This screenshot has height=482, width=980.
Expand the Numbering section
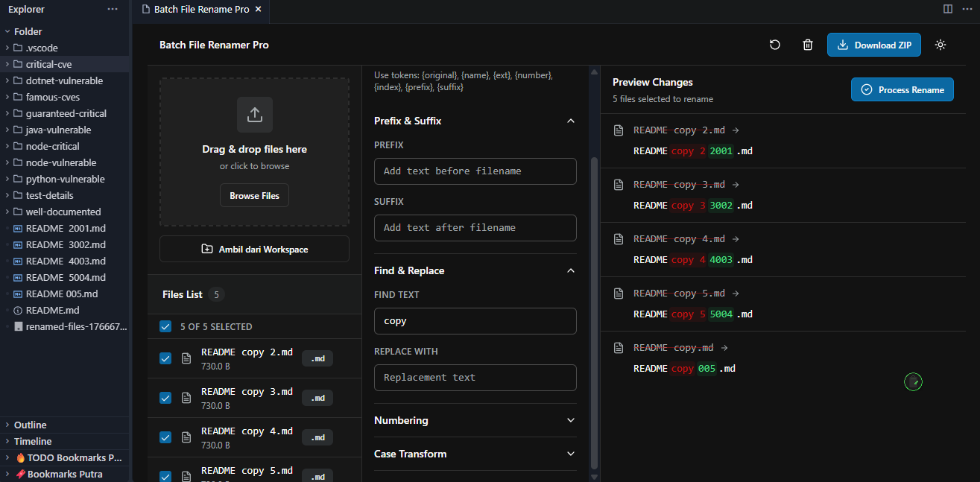pyautogui.click(x=570, y=420)
